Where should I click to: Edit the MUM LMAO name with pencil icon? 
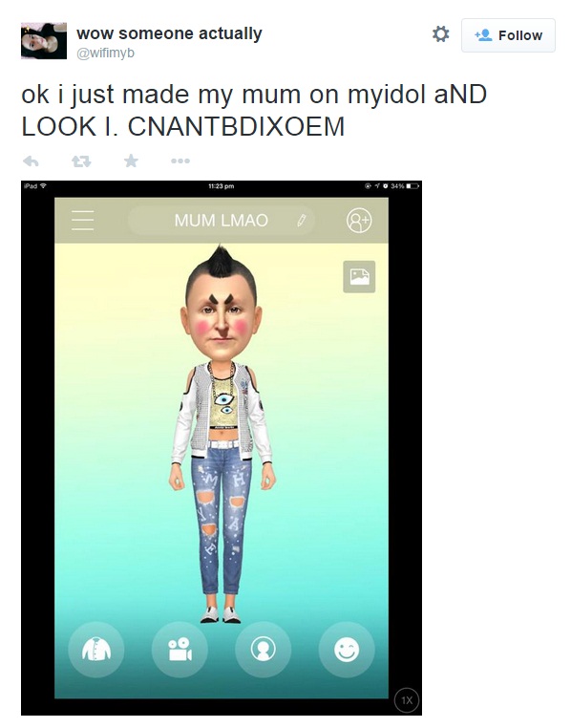[x=302, y=220]
